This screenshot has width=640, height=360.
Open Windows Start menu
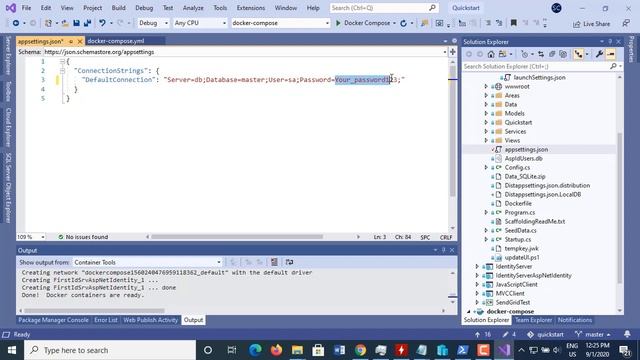tap(12, 350)
